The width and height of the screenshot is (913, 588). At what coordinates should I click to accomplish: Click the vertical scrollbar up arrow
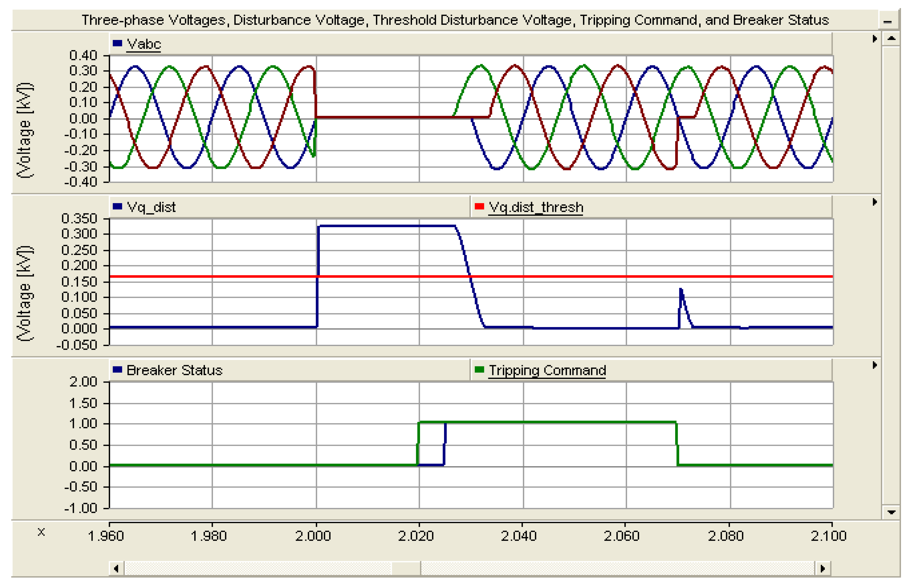point(891,38)
